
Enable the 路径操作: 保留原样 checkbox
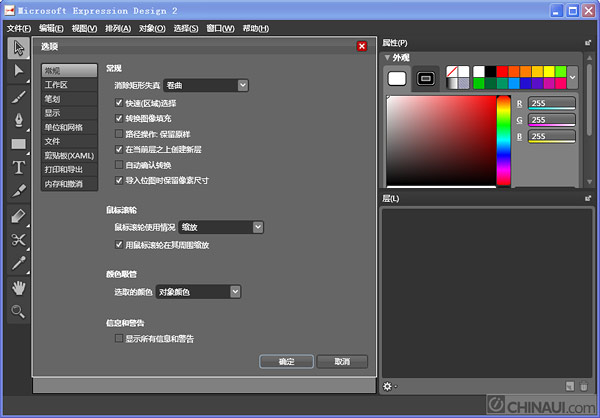click(x=119, y=134)
